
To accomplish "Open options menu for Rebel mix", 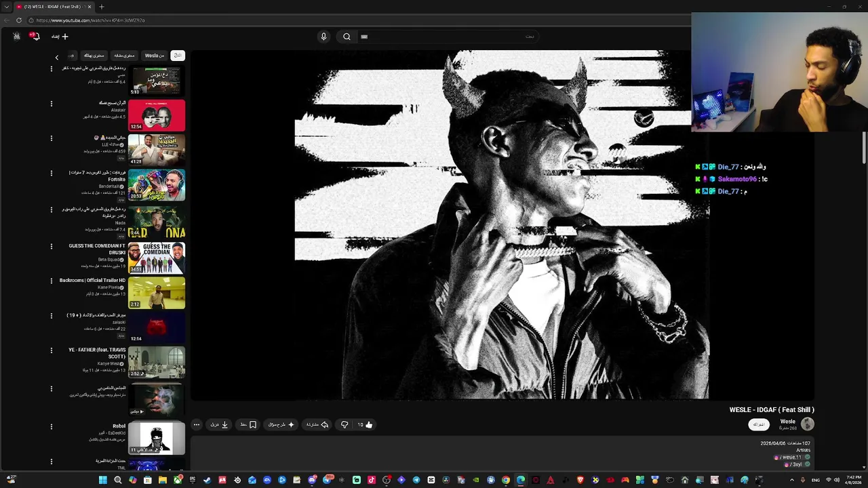I will coord(51,426).
